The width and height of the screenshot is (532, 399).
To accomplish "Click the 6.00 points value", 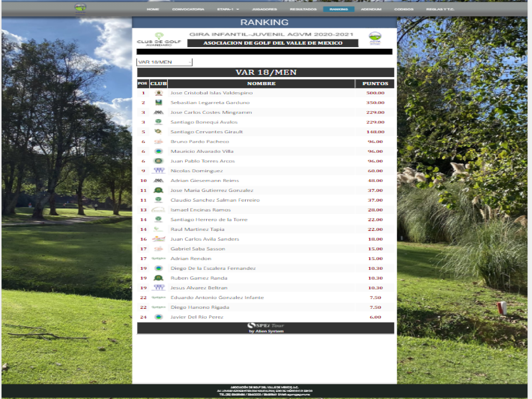I will 375,317.
